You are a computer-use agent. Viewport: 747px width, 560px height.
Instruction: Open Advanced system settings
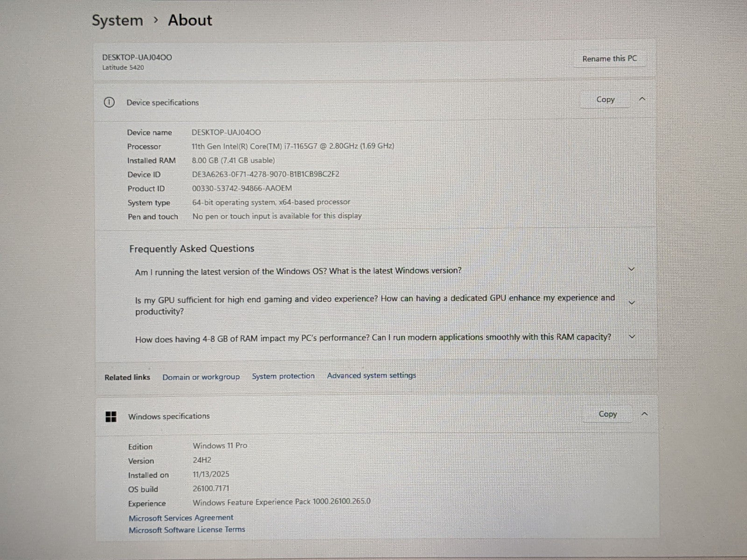point(371,376)
